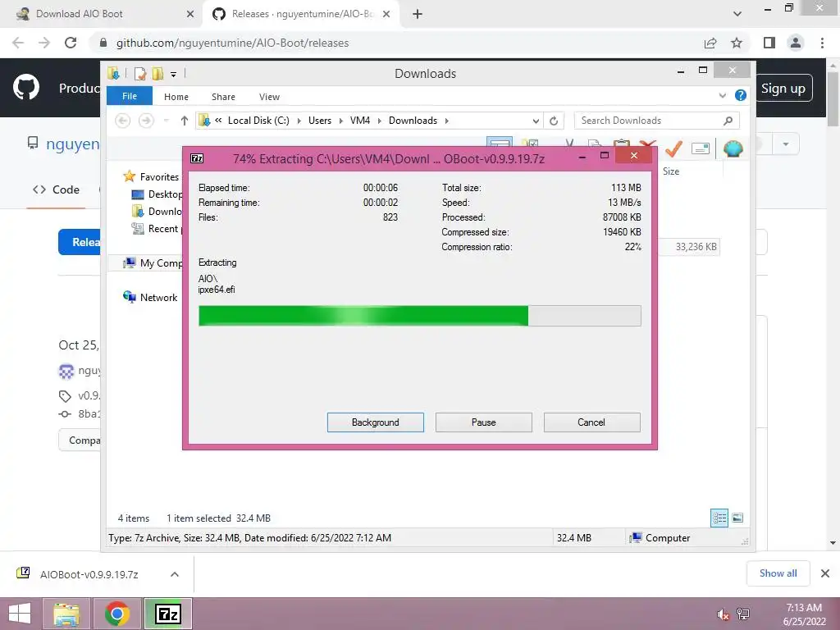Click the New folder icon in Explorer title bar
The image size is (840, 630).
pos(158,74)
